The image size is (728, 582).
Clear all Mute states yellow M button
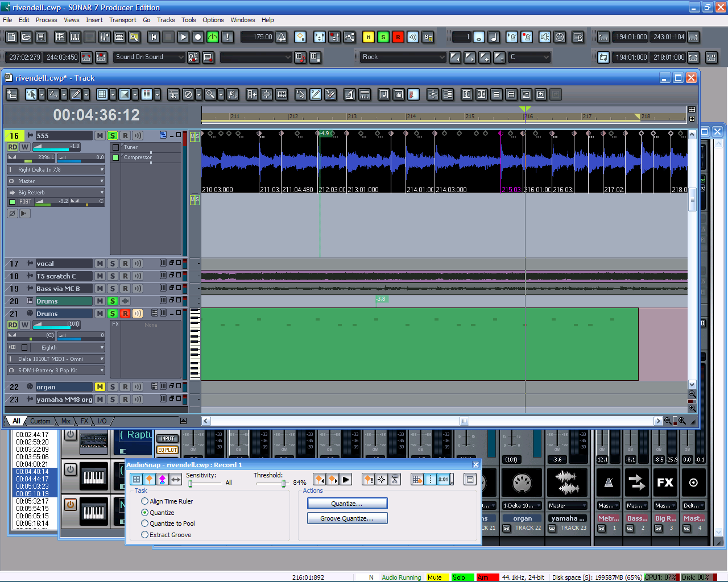point(369,37)
